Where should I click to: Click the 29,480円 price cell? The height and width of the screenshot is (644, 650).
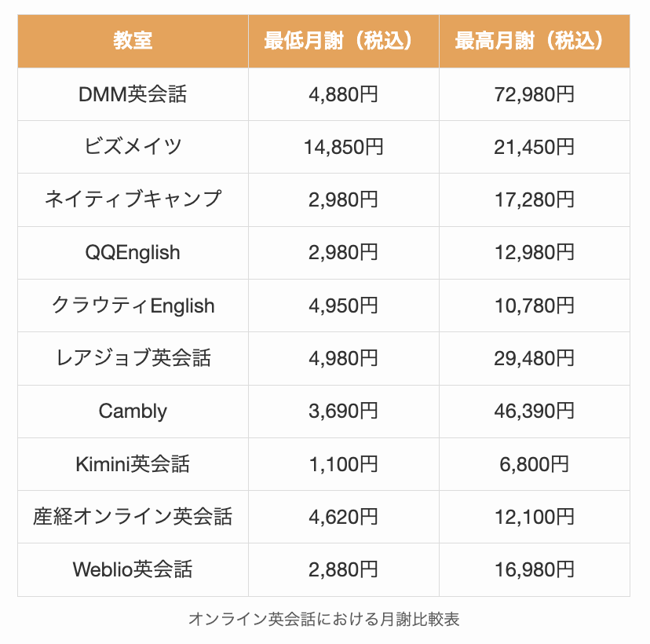click(534, 358)
